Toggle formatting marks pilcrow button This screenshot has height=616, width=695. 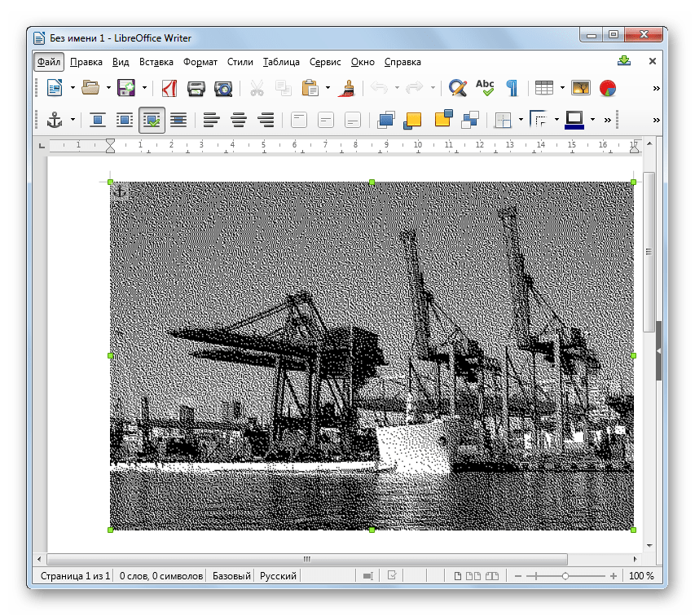512,88
